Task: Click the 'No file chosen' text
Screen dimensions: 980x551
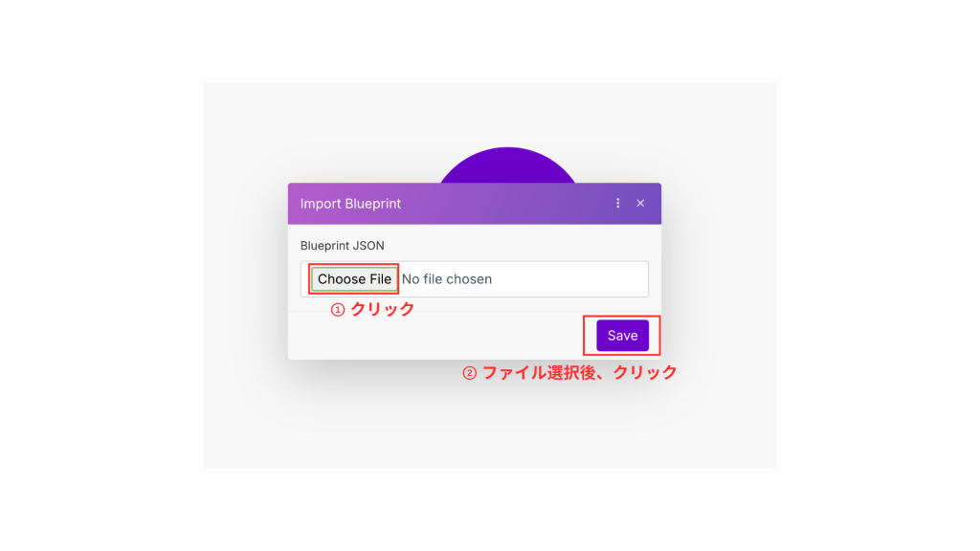Action: [446, 279]
